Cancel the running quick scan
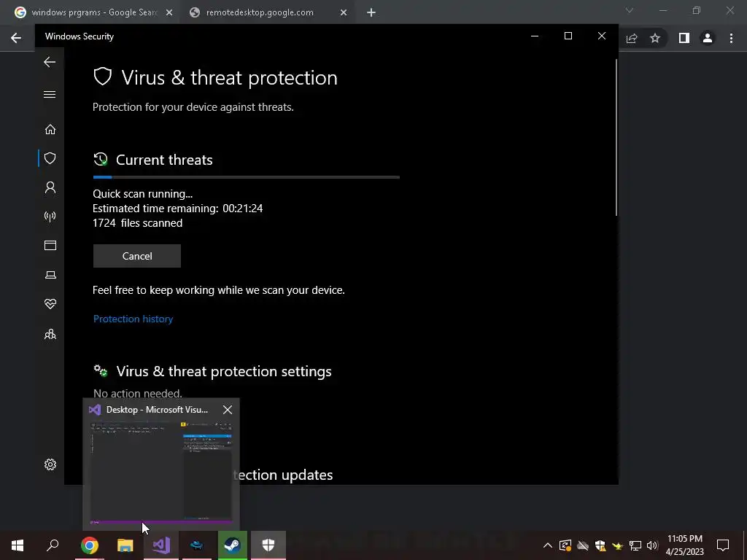747x560 pixels. 136,256
